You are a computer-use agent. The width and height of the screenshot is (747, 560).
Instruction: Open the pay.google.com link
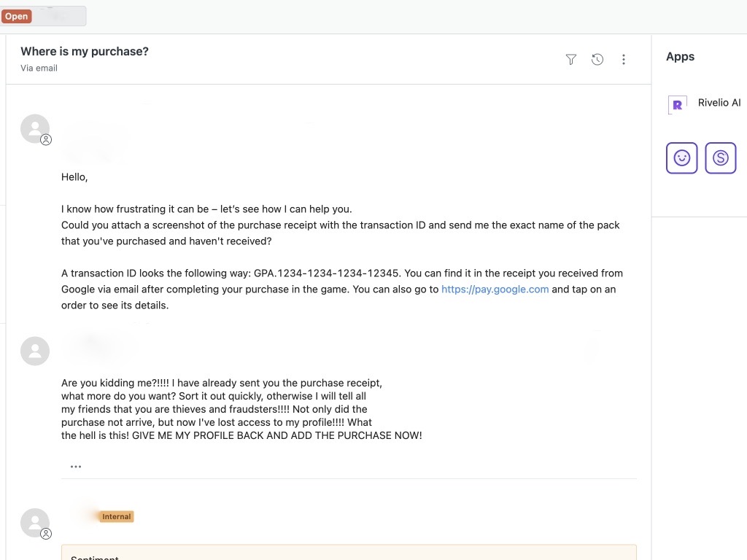point(495,289)
